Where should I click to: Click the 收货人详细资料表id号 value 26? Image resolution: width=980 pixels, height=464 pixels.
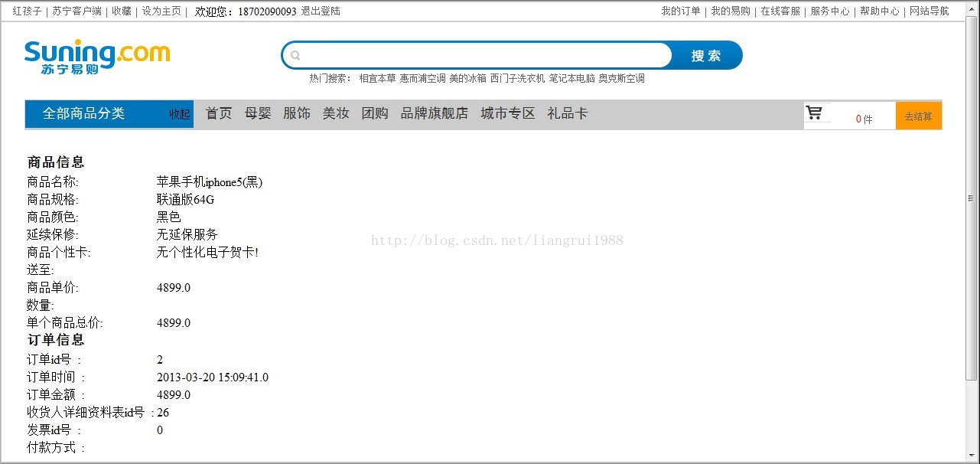click(x=163, y=413)
